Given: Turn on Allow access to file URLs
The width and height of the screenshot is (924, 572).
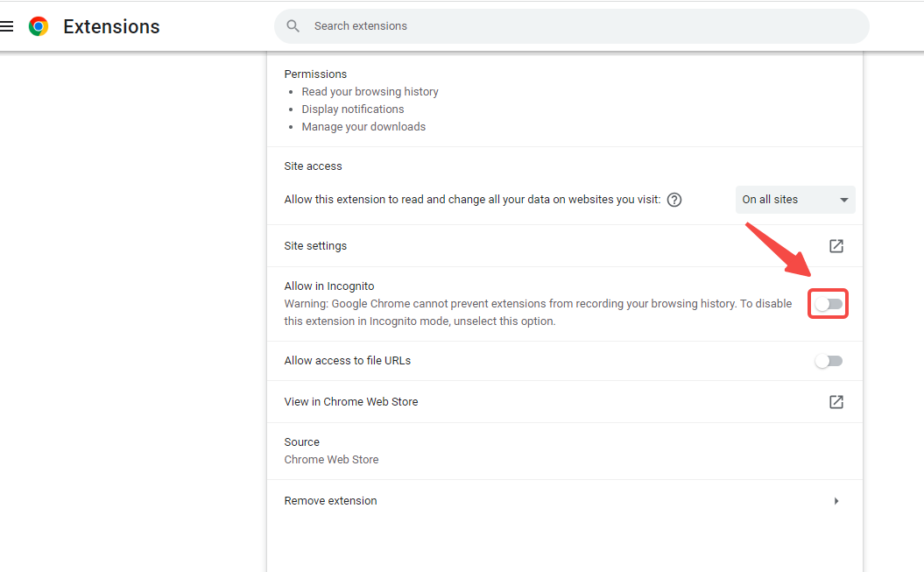Looking at the screenshot, I should [x=829, y=361].
